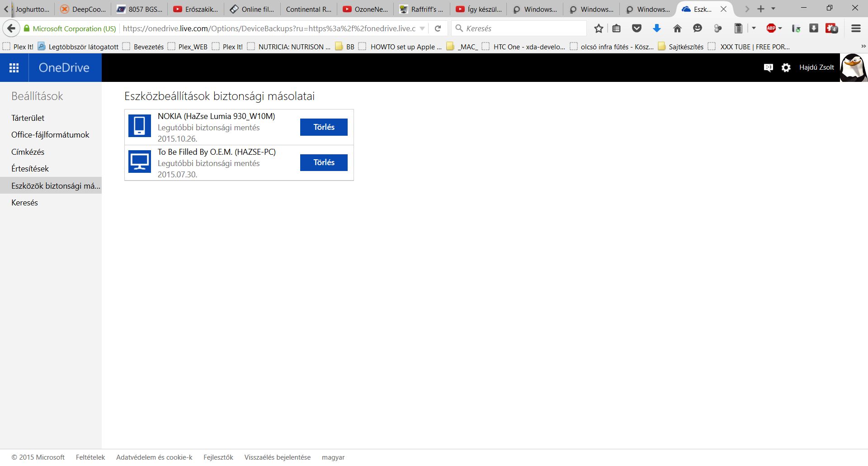The image size is (868, 466).
Task: Open a new tab with plus button
Action: tap(761, 9)
